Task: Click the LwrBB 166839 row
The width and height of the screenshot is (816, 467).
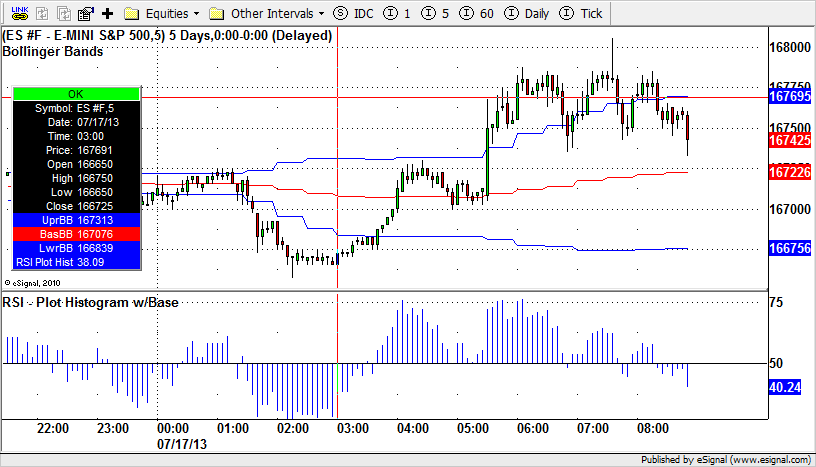Action: (76, 248)
